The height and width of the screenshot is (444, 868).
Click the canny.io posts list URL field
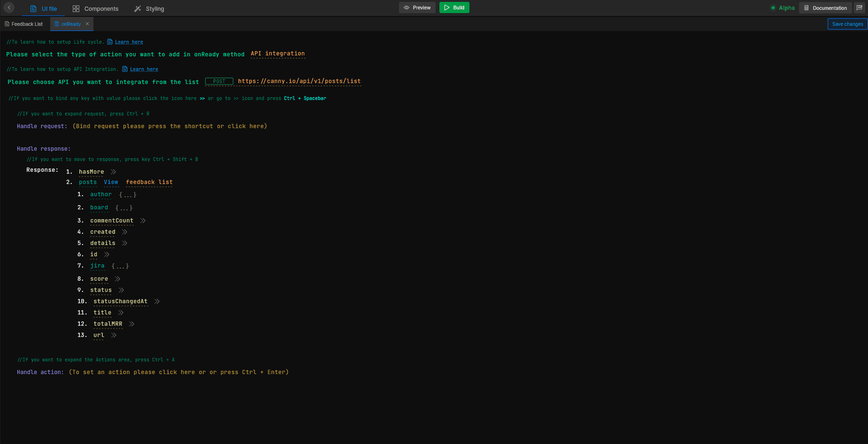tap(299, 81)
